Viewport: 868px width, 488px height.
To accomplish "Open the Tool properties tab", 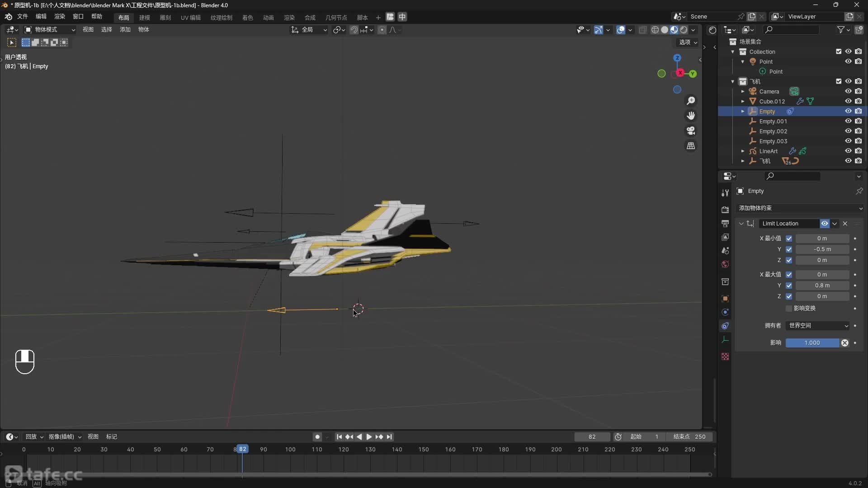I will [725, 193].
